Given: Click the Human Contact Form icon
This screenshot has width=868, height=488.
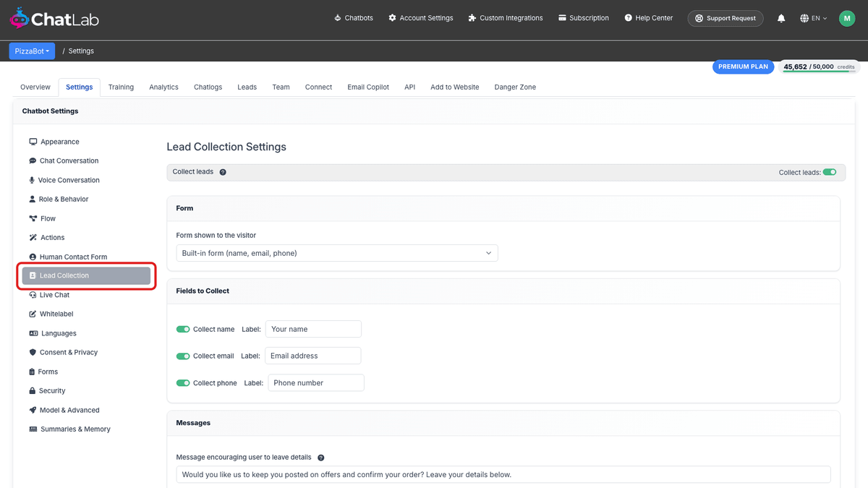Looking at the screenshot, I should (x=33, y=257).
